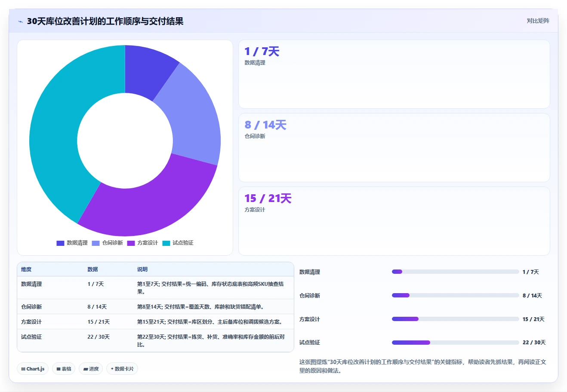Select the 仓间诊断 table row cell
This screenshot has height=392, width=567.
[31, 307]
